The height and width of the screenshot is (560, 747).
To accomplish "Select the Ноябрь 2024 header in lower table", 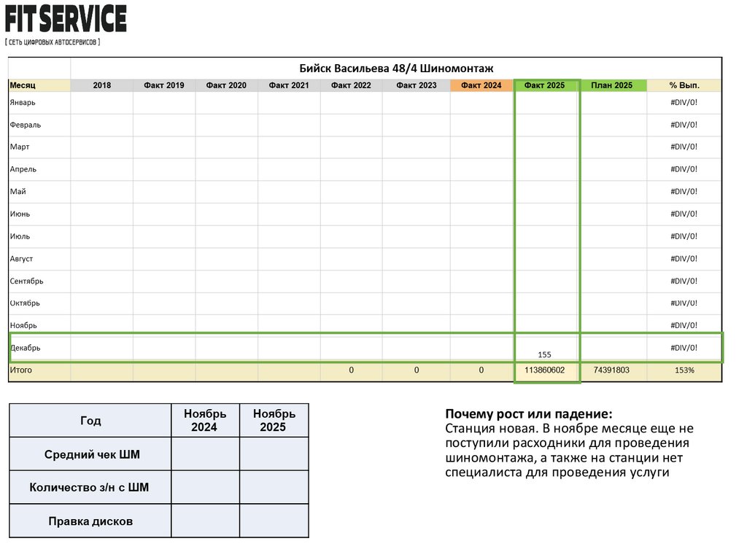I will [205, 421].
